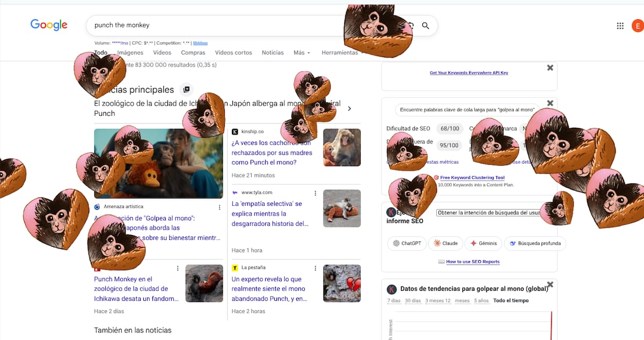Click the kinship.co site favicon
The height and width of the screenshot is (340, 644).
point(235,131)
